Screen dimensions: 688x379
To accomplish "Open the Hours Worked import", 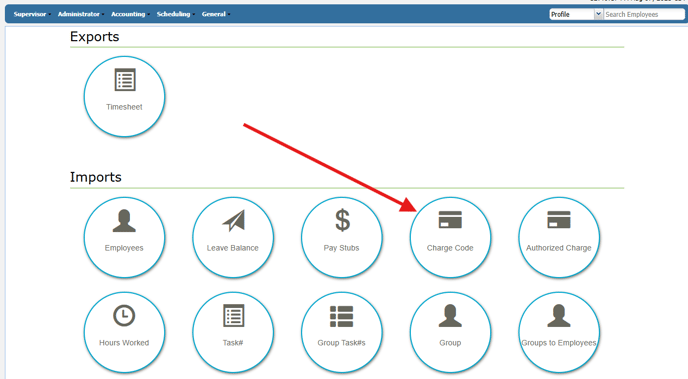I will pyautogui.click(x=124, y=333).
